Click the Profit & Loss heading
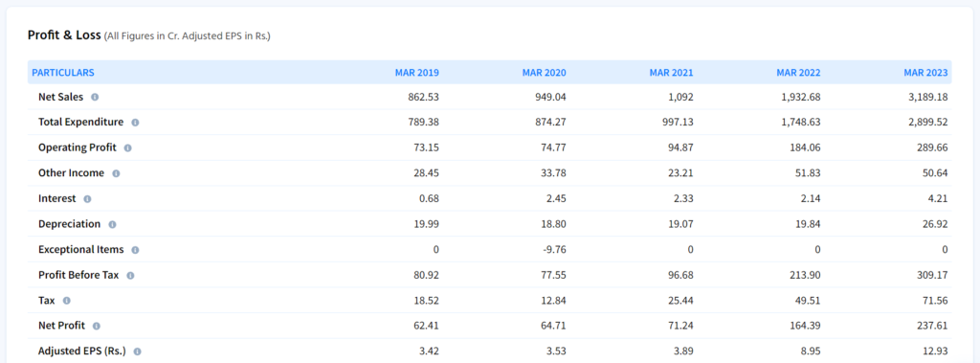The height and width of the screenshot is (363, 980). (x=64, y=35)
